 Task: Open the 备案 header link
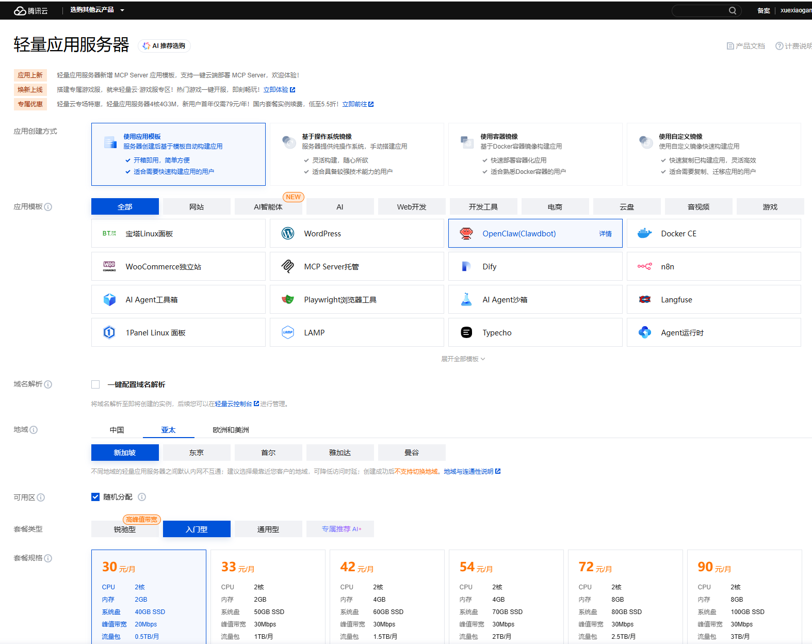point(764,10)
